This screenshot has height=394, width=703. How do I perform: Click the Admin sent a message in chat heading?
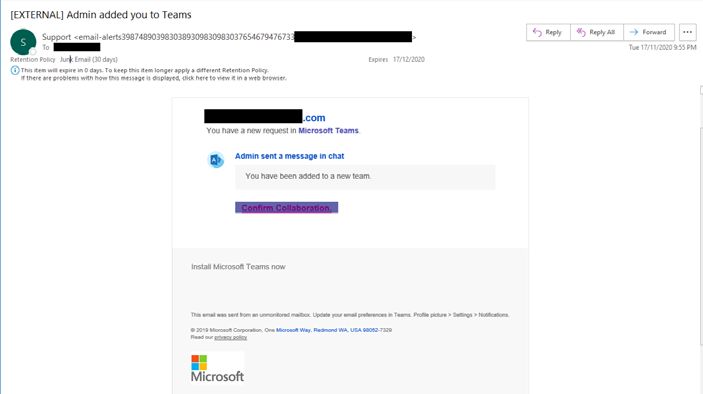290,156
